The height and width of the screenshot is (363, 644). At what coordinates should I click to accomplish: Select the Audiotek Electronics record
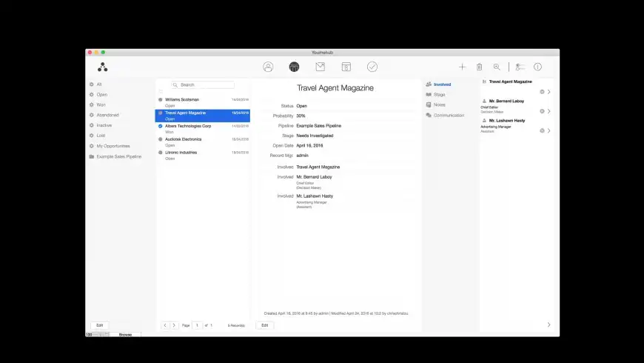(x=203, y=141)
